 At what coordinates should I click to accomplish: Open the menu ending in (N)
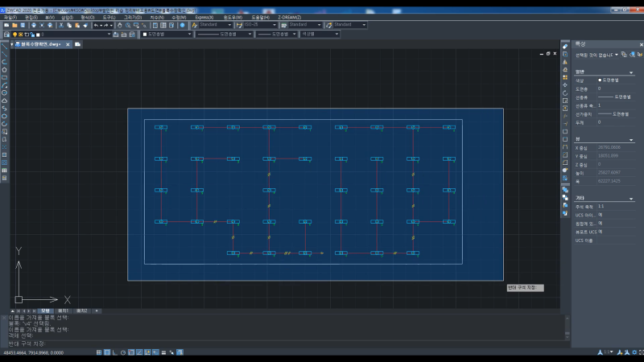(x=157, y=18)
